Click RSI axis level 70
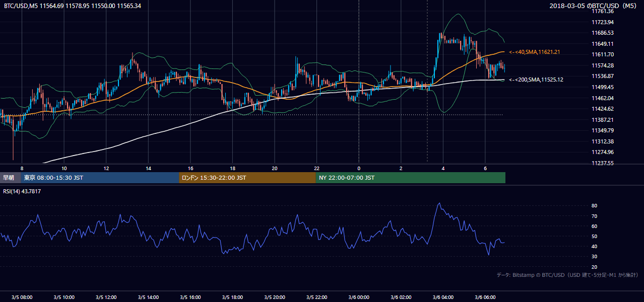The width and height of the screenshot is (644, 302). [x=595, y=216]
